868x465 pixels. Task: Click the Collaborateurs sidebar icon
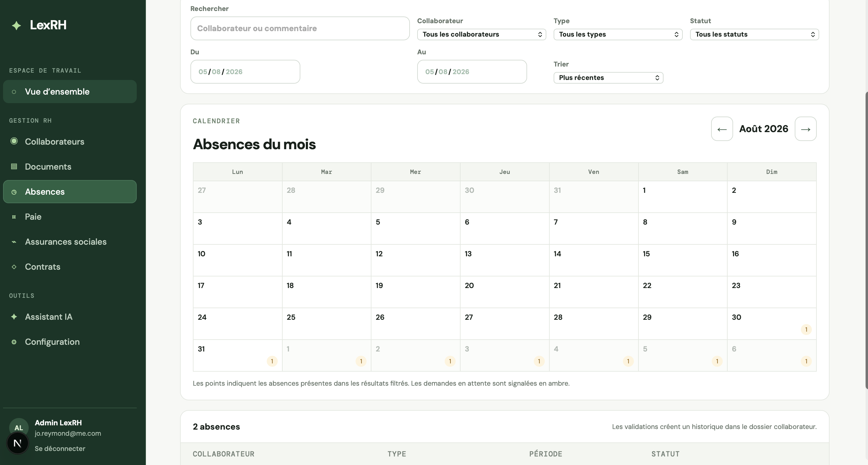(x=14, y=141)
